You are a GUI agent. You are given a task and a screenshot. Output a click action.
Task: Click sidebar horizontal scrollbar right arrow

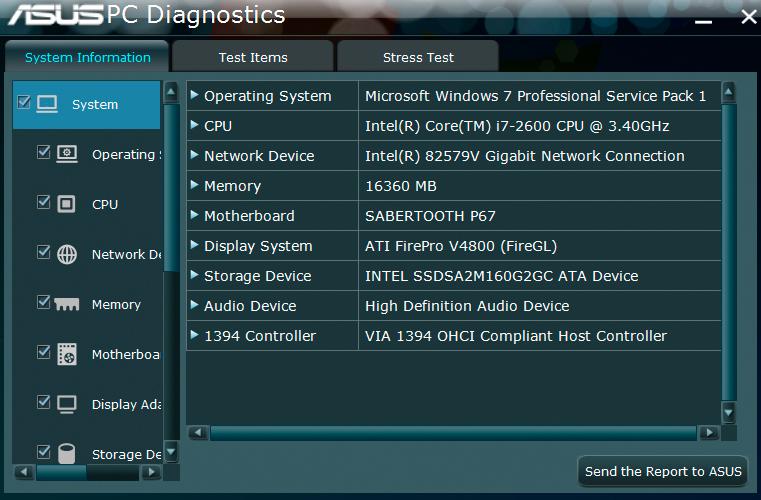click(151, 472)
